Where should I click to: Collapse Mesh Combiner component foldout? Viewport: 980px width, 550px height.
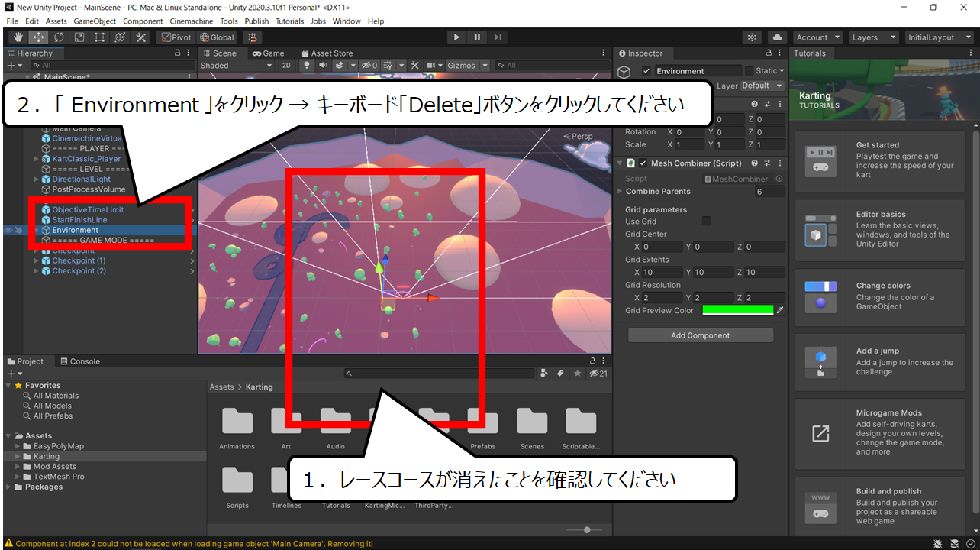pyautogui.click(x=621, y=163)
